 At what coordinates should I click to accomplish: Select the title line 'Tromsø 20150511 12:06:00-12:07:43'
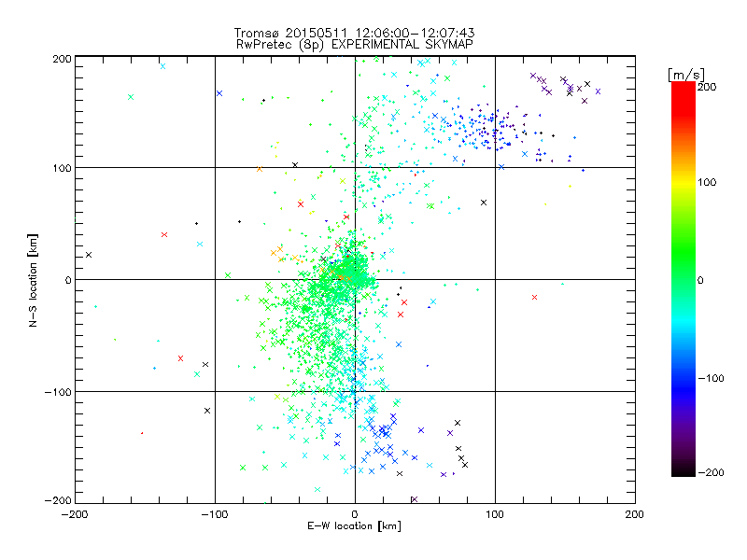tap(354, 33)
